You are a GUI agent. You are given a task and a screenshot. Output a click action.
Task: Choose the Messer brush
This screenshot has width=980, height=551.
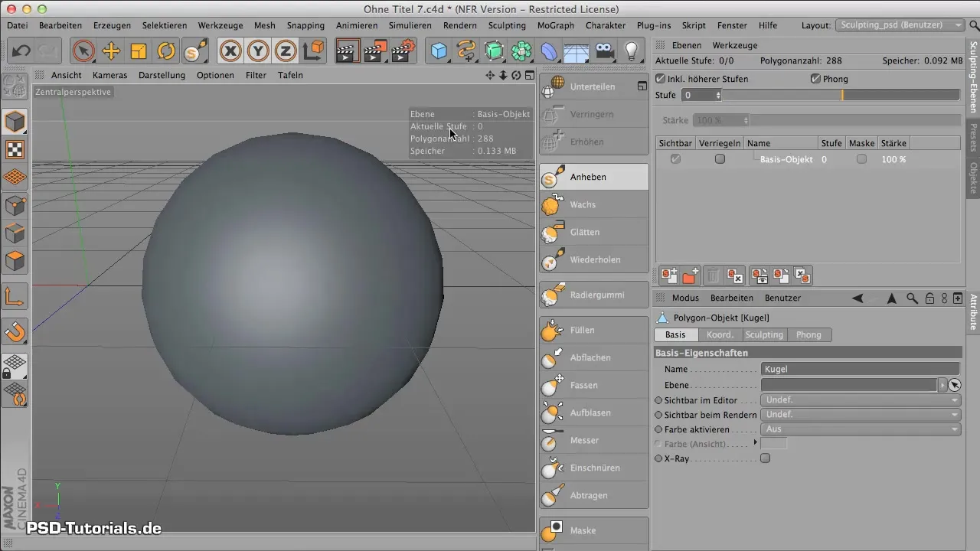[593, 440]
